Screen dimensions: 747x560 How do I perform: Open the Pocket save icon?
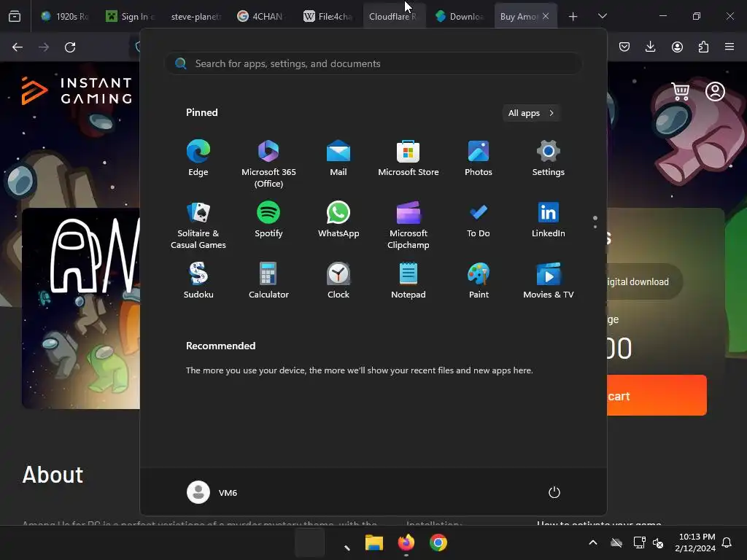point(624,47)
